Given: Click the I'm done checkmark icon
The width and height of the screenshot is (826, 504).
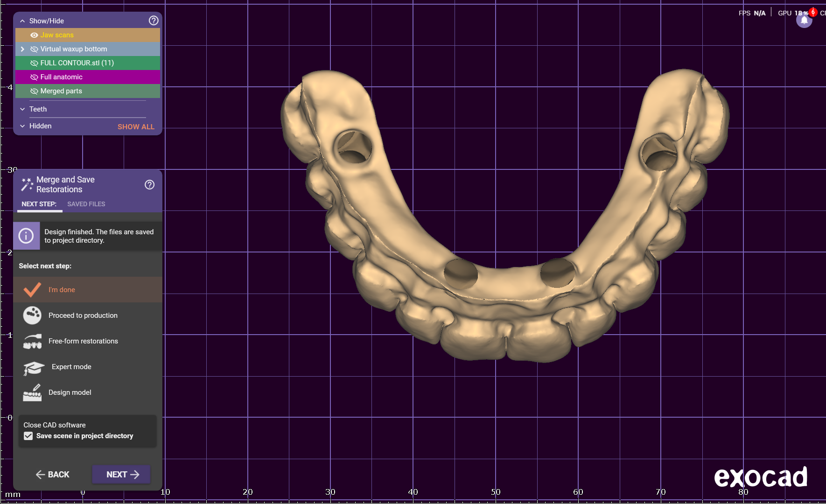Looking at the screenshot, I should [32, 290].
